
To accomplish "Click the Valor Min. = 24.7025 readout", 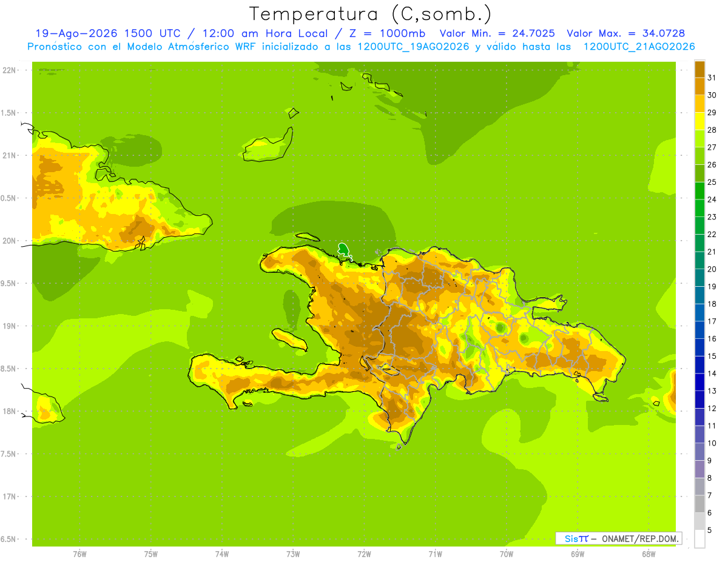I will coord(497,33).
